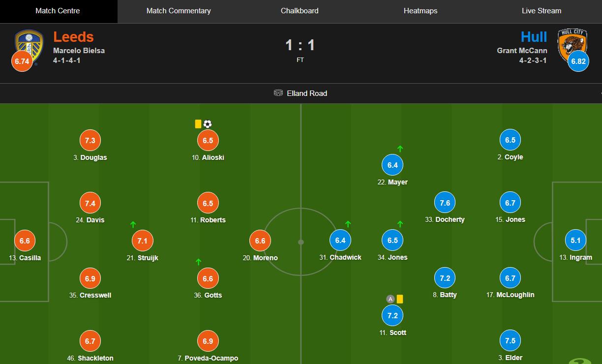This screenshot has height=364, width=602.
Task: Click the substitution arrow above Gotts
Action: [199, 262]
